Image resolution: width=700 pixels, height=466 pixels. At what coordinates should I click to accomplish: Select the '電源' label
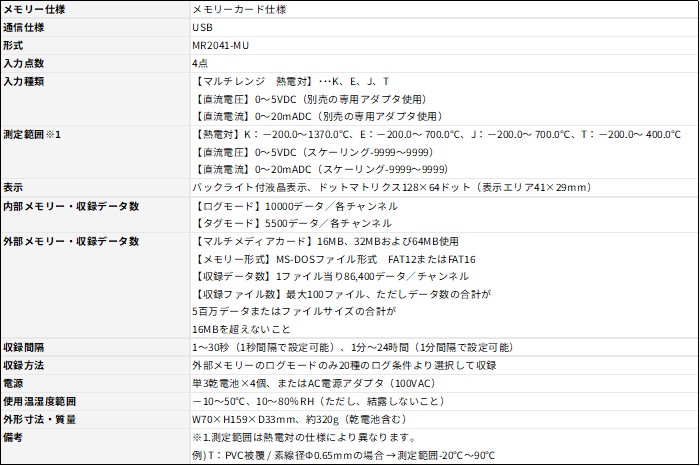(x=13, y=383)
